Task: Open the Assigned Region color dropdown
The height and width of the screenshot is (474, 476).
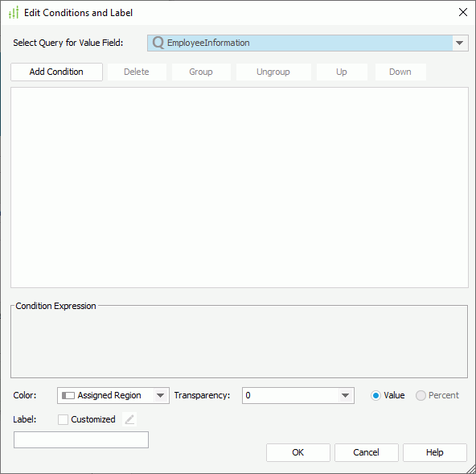Action: point(160,395)
